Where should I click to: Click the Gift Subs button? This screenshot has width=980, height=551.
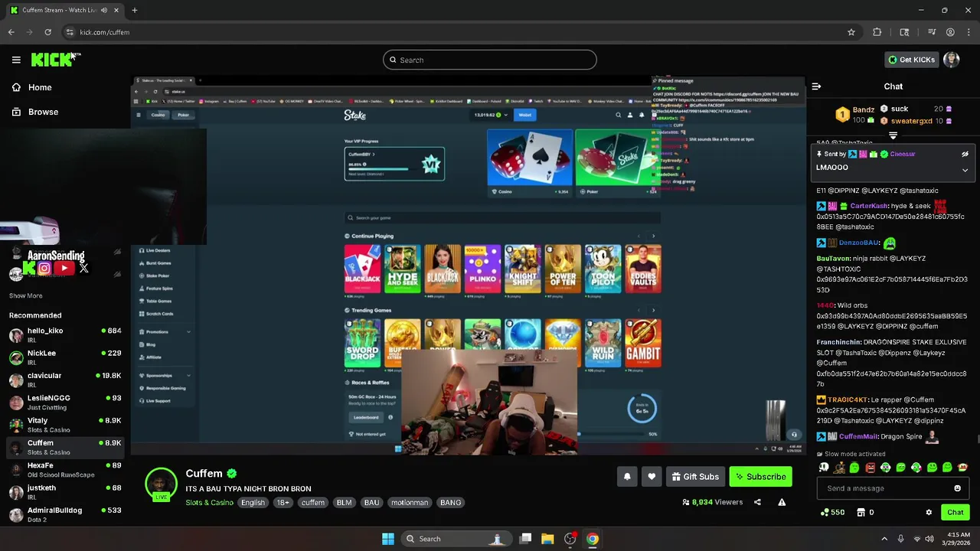coord(695,477)
